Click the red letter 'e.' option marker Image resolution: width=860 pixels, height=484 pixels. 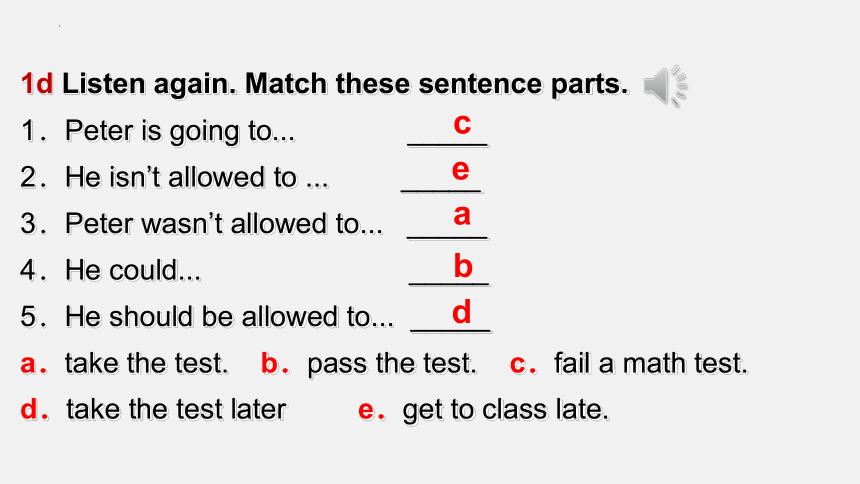click(x=371, y=410)
